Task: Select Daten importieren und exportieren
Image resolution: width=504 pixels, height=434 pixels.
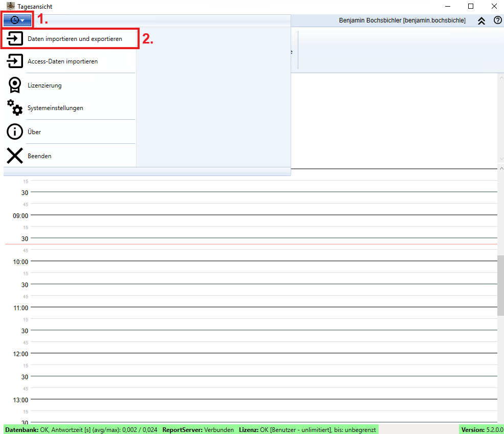Action: pos(75,39)
